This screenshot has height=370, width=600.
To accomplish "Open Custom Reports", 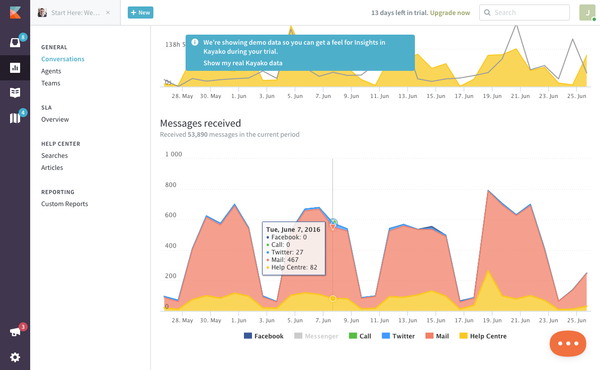I will click(65, 204).
